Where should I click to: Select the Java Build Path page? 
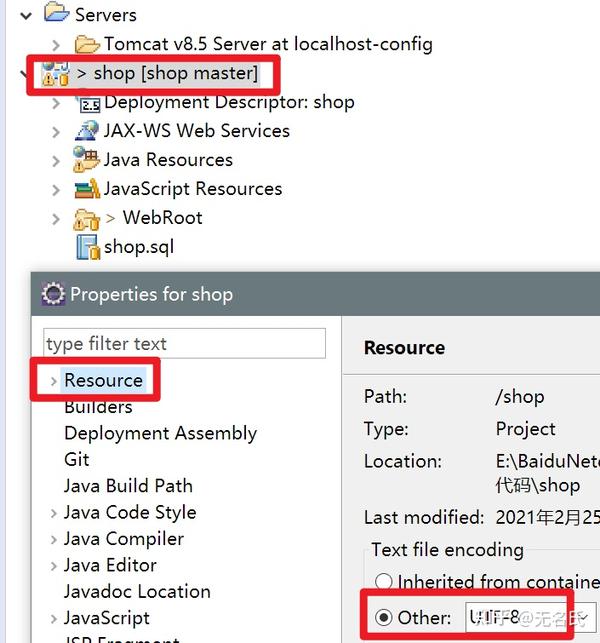click(x=128, y=486)
